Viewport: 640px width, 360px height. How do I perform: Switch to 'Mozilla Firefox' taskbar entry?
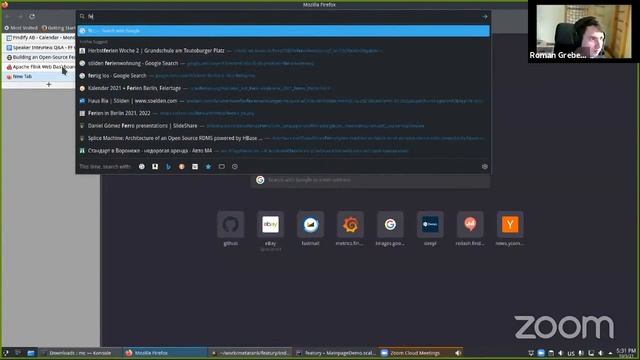(x=165, y=353)
